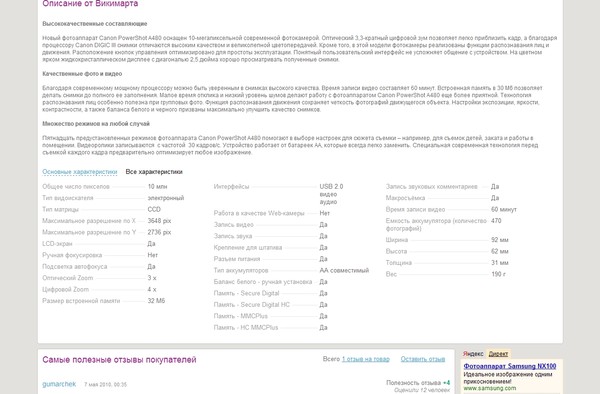Click the Яндекс logo text
600x394 pixels.
click(x=473, y=354)
